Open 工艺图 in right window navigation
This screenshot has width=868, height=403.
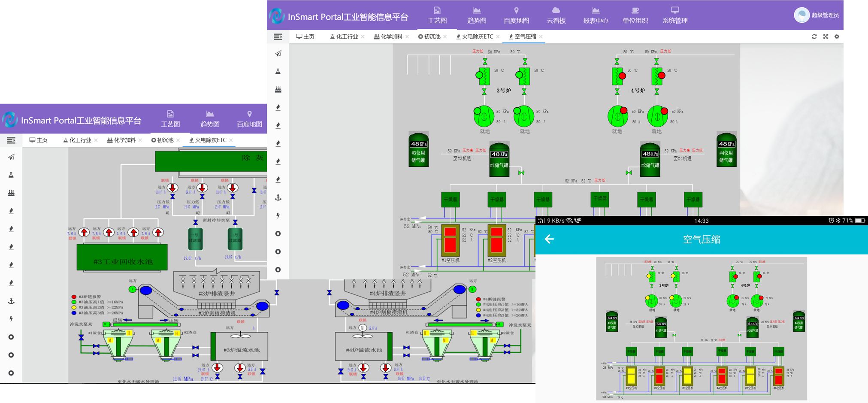point(437,15)
